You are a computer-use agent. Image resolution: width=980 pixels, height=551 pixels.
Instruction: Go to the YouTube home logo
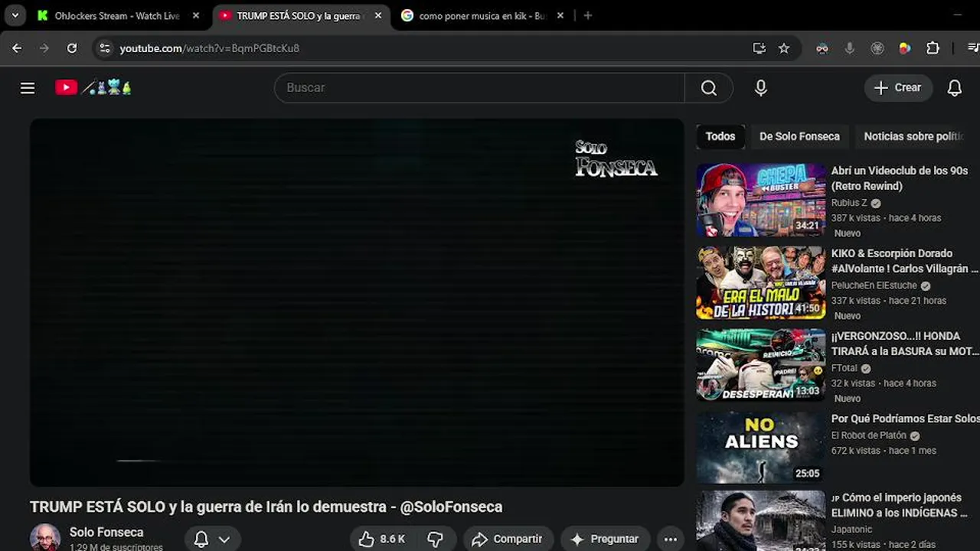(x=93, y=88)
